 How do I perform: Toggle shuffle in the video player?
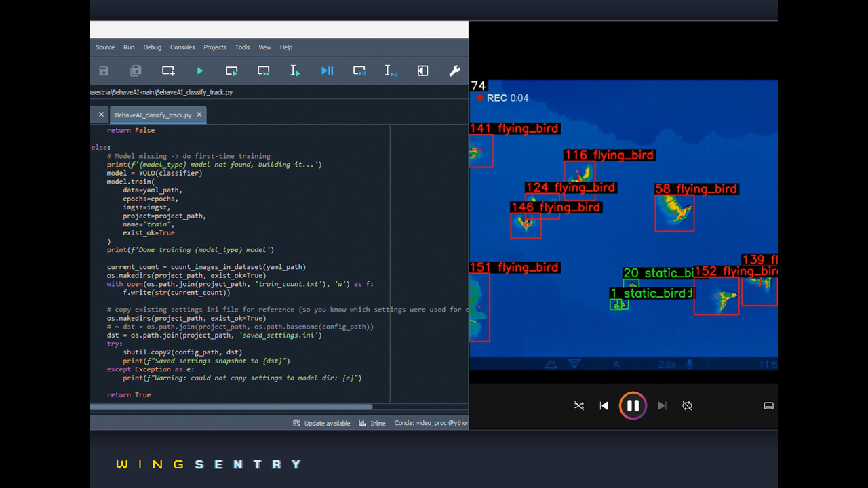[x=578, y=406]
